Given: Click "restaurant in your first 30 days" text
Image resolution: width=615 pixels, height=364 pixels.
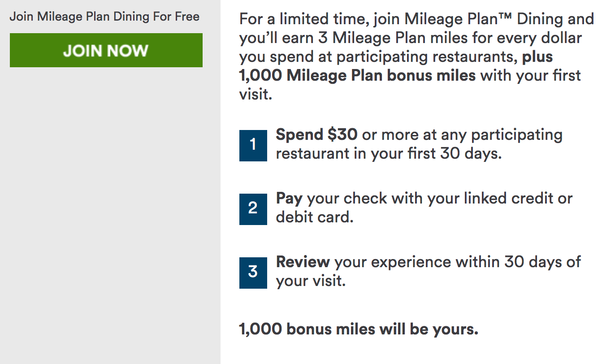Looking at the screenshot, I should click(388, 154).
